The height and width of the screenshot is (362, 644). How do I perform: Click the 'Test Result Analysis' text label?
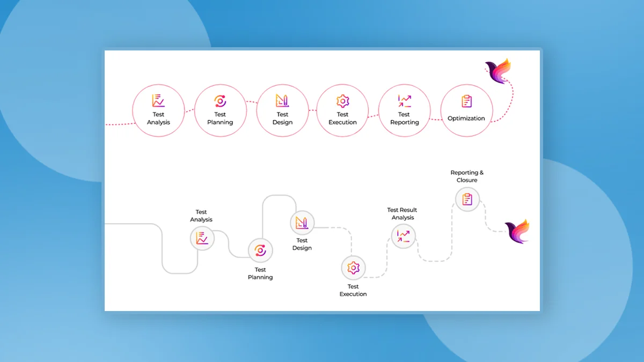(402, 214)
